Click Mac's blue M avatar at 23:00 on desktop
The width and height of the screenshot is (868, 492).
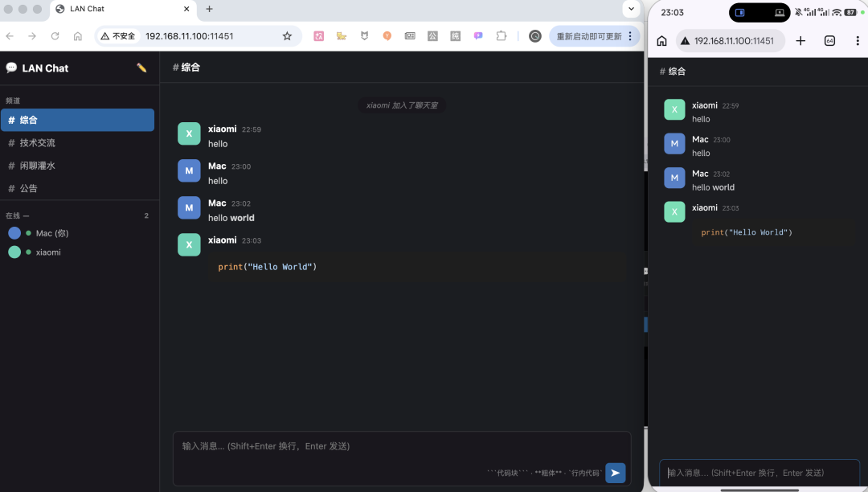click(189, 170)
